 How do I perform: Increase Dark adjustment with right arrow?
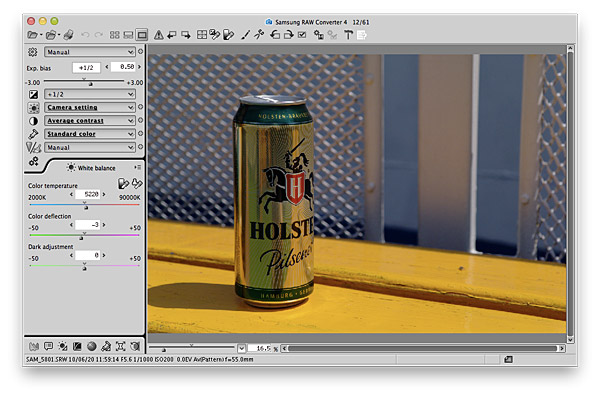(104, 255)
